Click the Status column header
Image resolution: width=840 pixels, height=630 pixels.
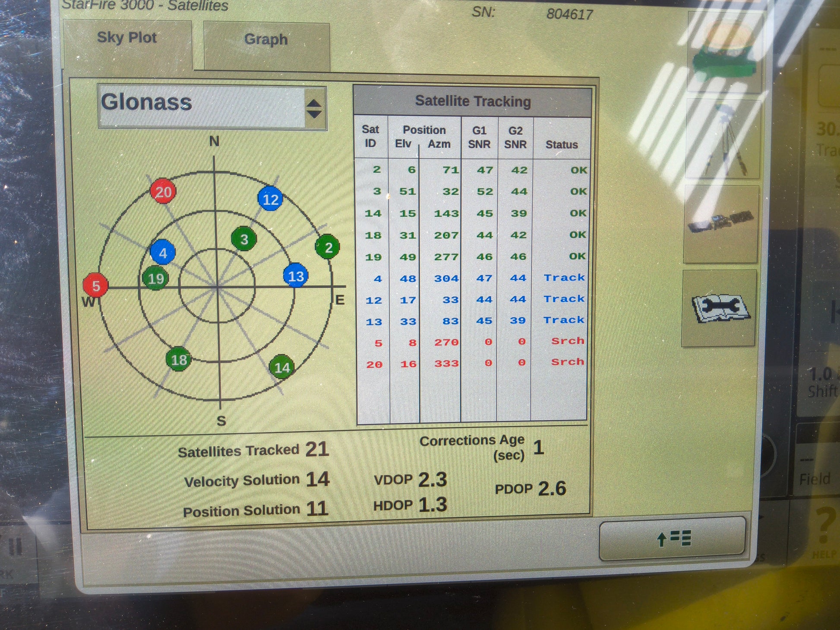[561, 144]
